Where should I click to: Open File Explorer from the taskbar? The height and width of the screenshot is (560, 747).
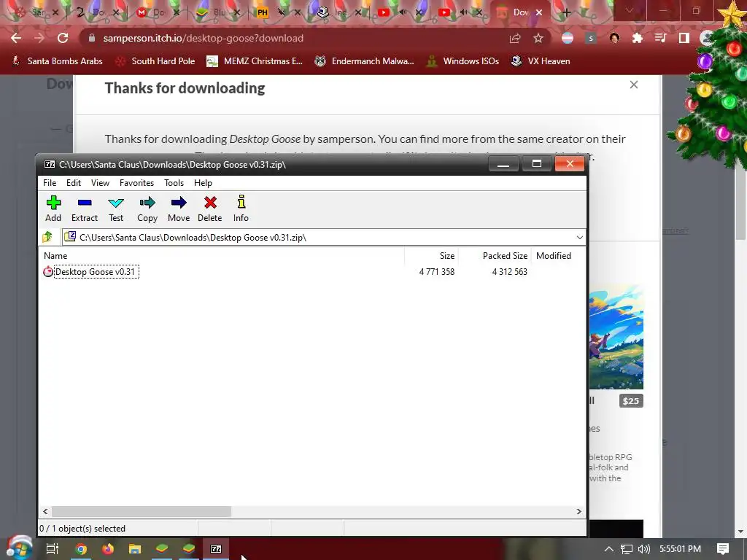(x=135, y=548)
